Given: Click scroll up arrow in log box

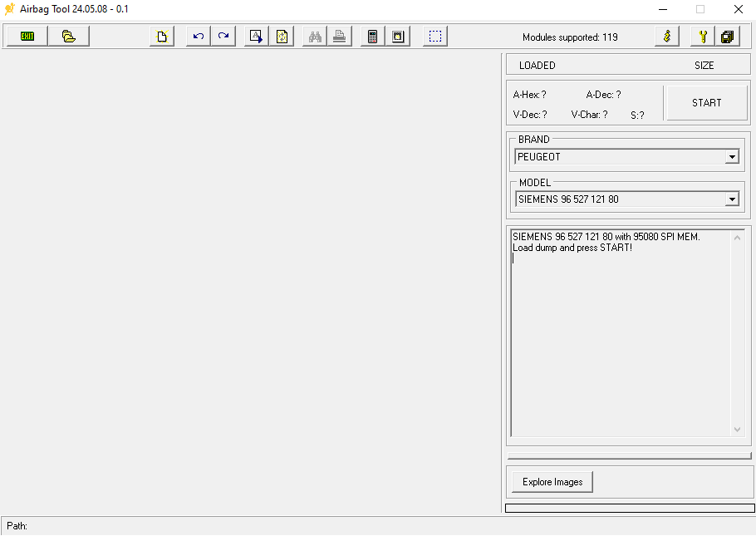Looking at the screenshot, I should [x=737, y=238].
